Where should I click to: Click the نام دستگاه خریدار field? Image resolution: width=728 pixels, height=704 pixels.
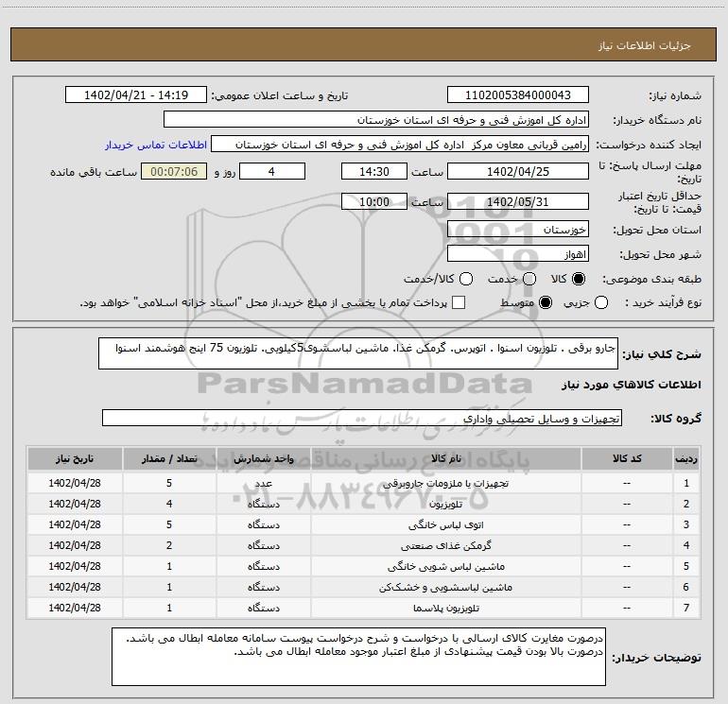pyautogui.click(x=376, y=120)
